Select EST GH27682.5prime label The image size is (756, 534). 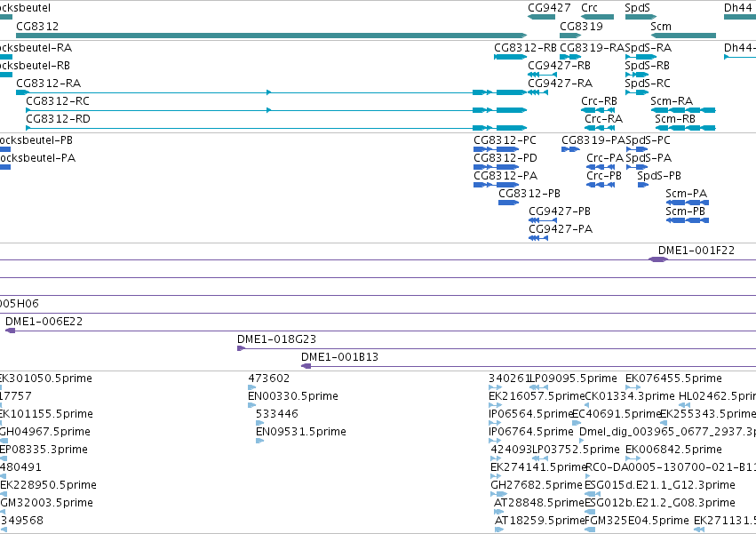(x=537, y=485)
